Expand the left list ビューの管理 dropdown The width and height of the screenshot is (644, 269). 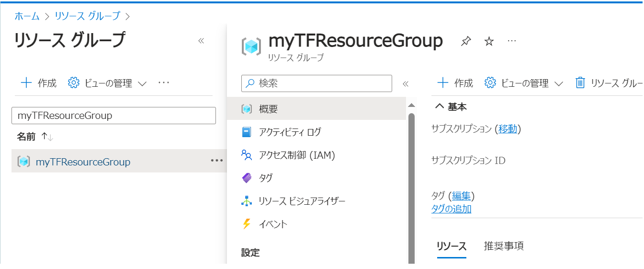(x=107, y=83)
